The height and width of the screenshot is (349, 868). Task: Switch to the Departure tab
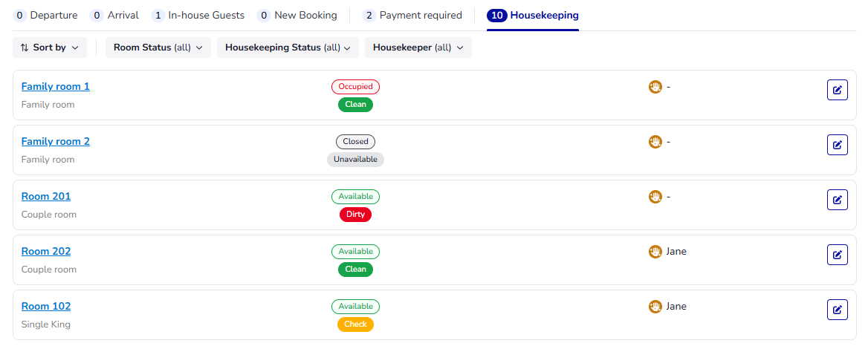[45, 15]
